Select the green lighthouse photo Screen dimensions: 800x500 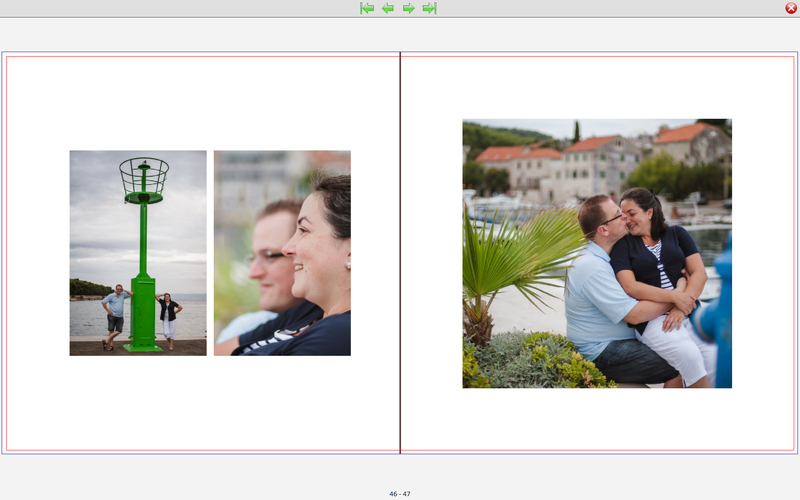click(138, 253)
